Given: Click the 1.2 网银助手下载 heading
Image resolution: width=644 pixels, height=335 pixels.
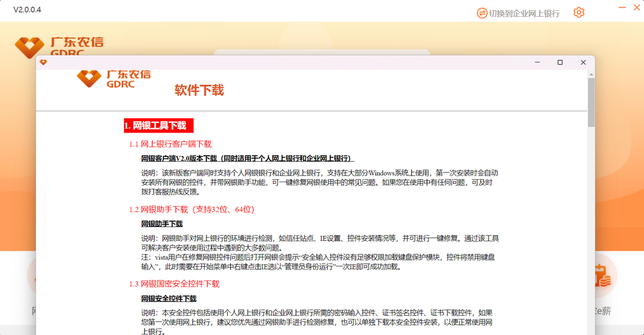Looking at the screenshot, I should (x=191, y=210).
